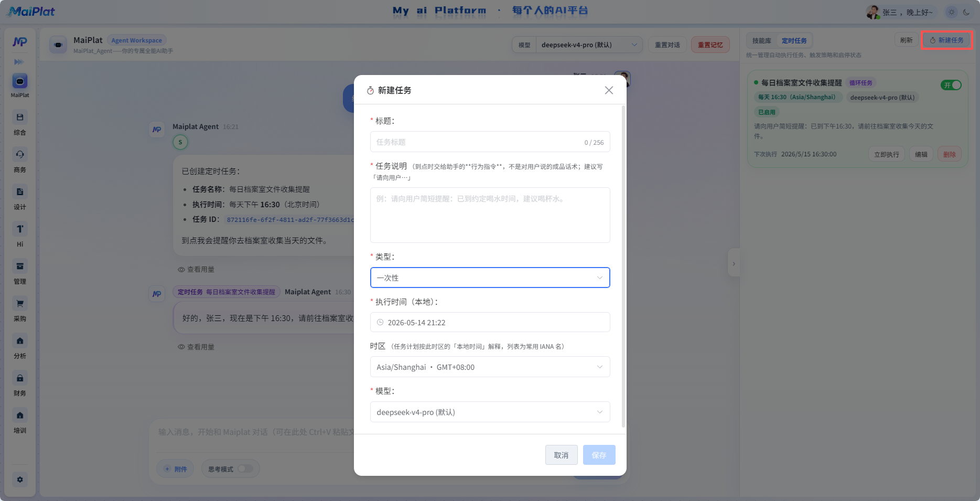This screenshot has width=980, height=501.
Task: Click the MaiPlat logo in header
Action: pyautogui.click(x=31, y=11)
